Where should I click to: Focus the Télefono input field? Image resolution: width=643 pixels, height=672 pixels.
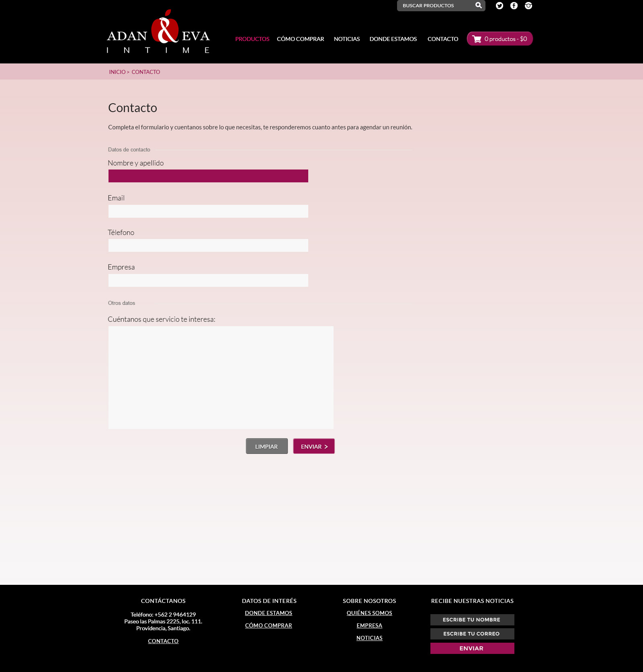click(x=208, y=245)
